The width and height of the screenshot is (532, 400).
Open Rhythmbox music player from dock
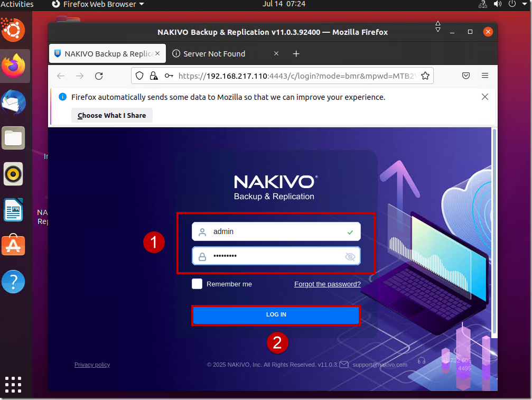(x=14, y=174)
